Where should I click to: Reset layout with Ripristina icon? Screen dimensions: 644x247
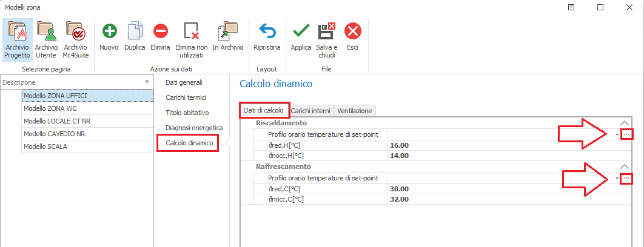267,31
